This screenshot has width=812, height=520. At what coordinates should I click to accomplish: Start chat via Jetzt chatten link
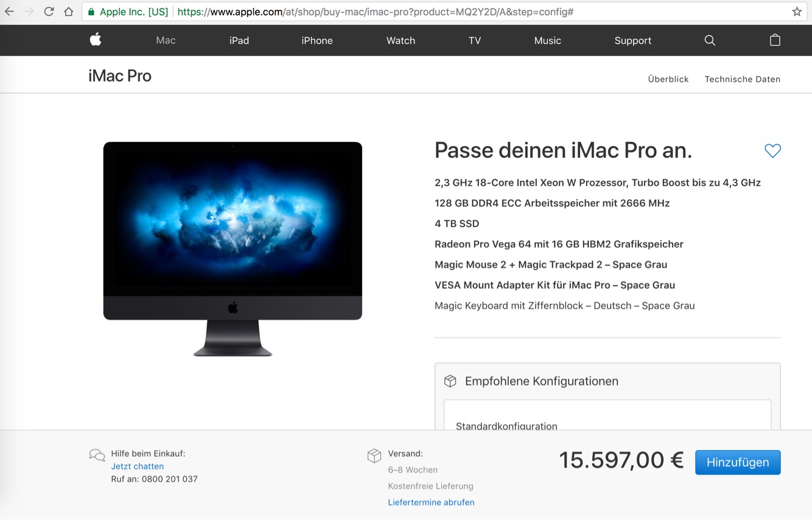[137, 466]
